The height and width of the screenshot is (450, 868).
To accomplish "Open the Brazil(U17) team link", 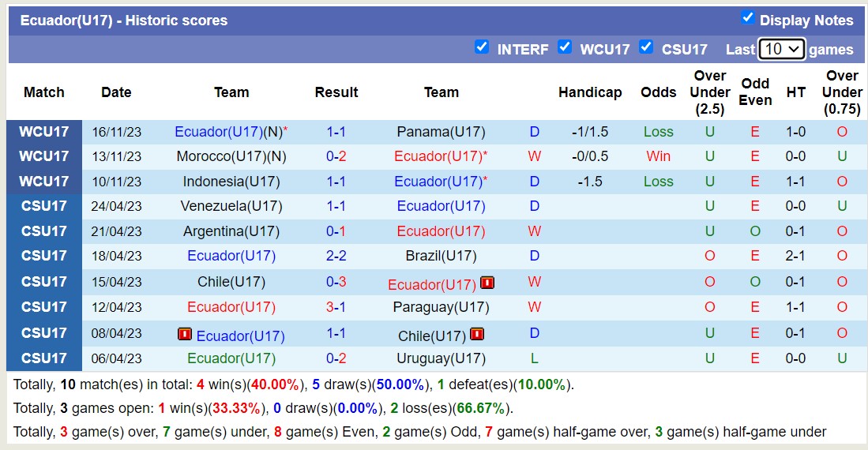I will click(x=441, y=256).
